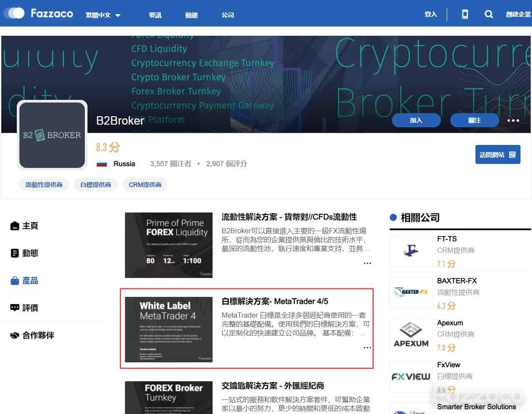Open the 動態 menu in top navigation
This screenshot has height=414, width=532.
(191, 15)
